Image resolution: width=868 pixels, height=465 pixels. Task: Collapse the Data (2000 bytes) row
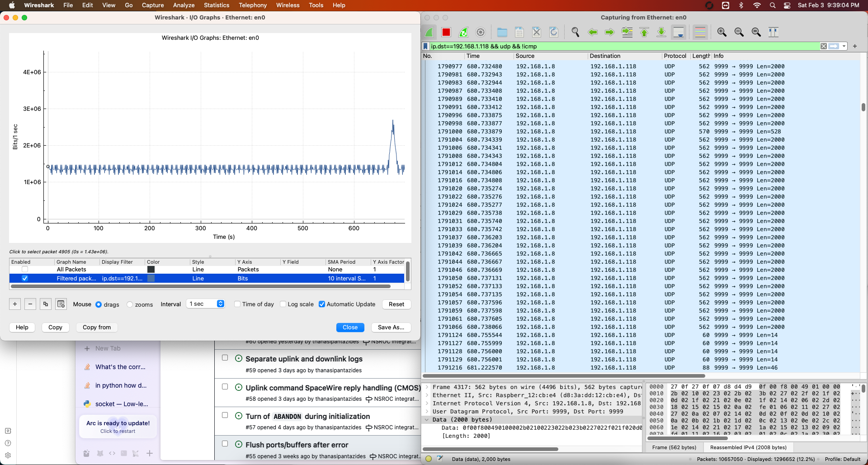(x=427, y=420)
